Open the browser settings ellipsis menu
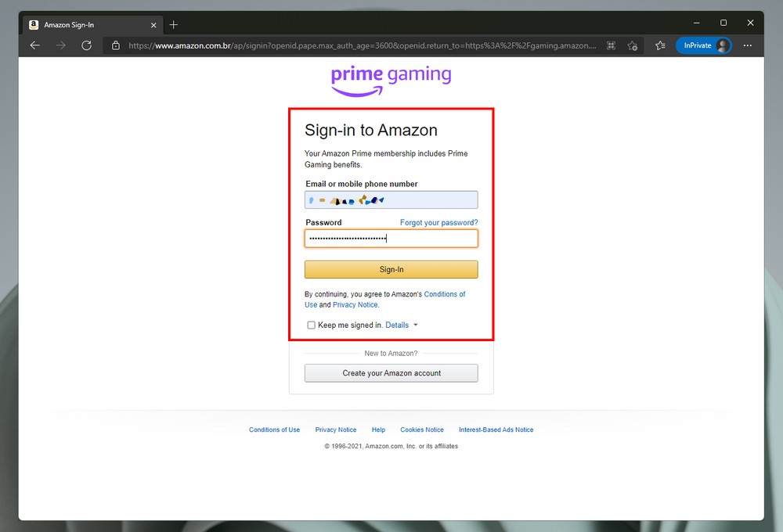Image resolution: width=783 pixels, height=532 pixels. click(x=748, y=45)
